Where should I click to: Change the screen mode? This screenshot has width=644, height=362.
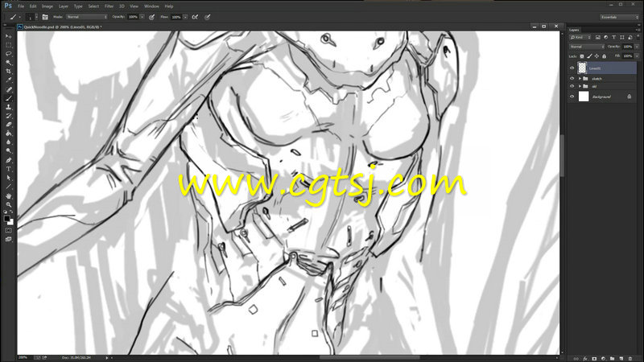[8, 239]
